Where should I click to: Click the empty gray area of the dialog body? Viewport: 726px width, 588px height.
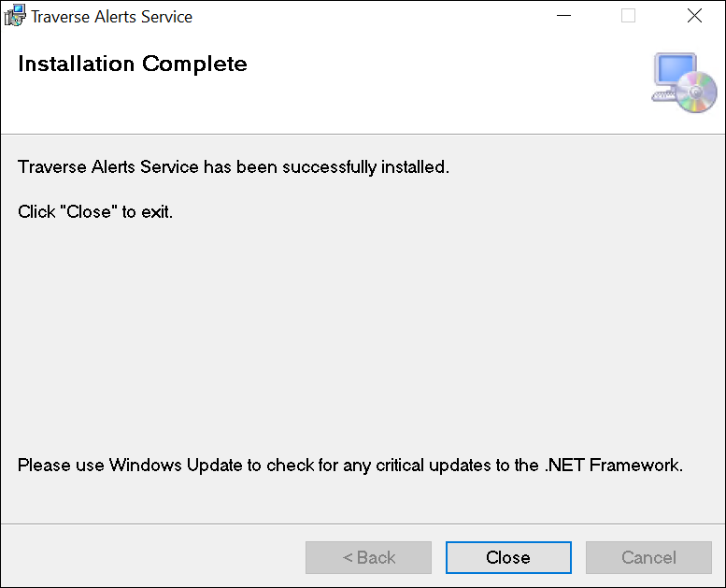pos(363,337)
